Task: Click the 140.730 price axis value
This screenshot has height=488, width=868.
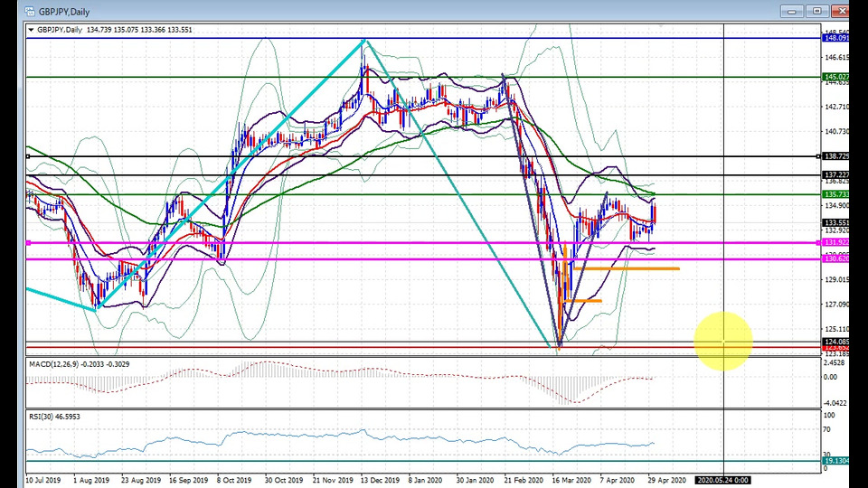Action: click(x=835, y=132)
